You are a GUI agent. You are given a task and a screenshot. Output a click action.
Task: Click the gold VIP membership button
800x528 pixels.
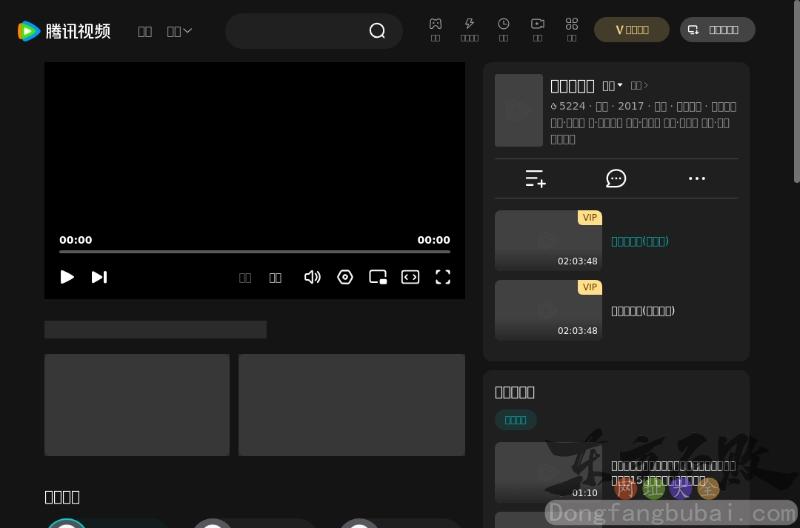632,30
